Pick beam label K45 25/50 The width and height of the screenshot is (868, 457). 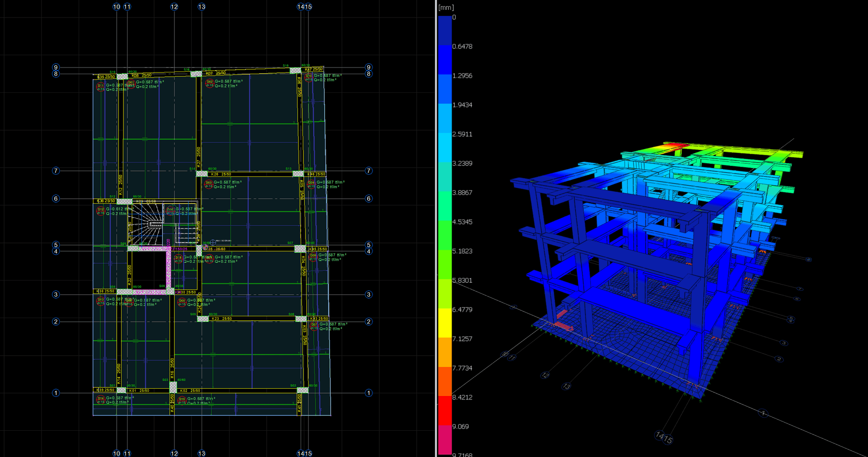pyautogui.click(x=318, y=249)
